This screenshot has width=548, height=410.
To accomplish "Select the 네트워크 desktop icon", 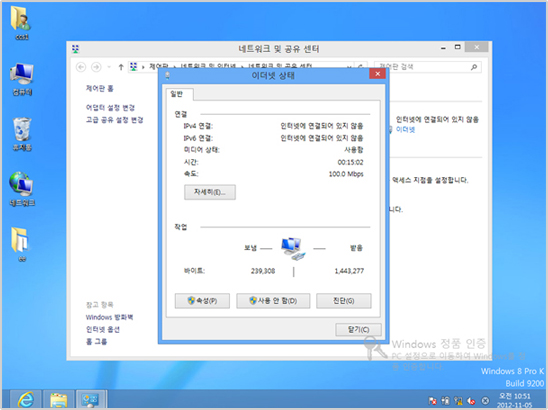I will pos(22,189).
